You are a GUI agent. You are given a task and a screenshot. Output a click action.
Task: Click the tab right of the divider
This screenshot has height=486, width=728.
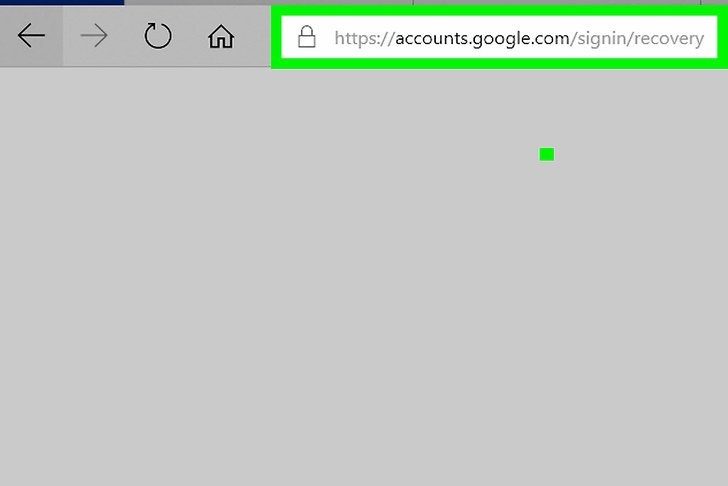(557, 2)
